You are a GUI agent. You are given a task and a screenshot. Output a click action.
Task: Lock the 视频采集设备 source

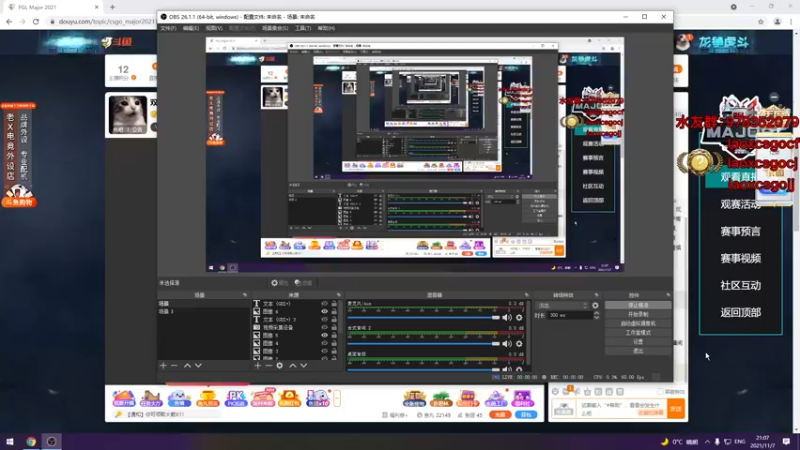click(x=334, y=328)
